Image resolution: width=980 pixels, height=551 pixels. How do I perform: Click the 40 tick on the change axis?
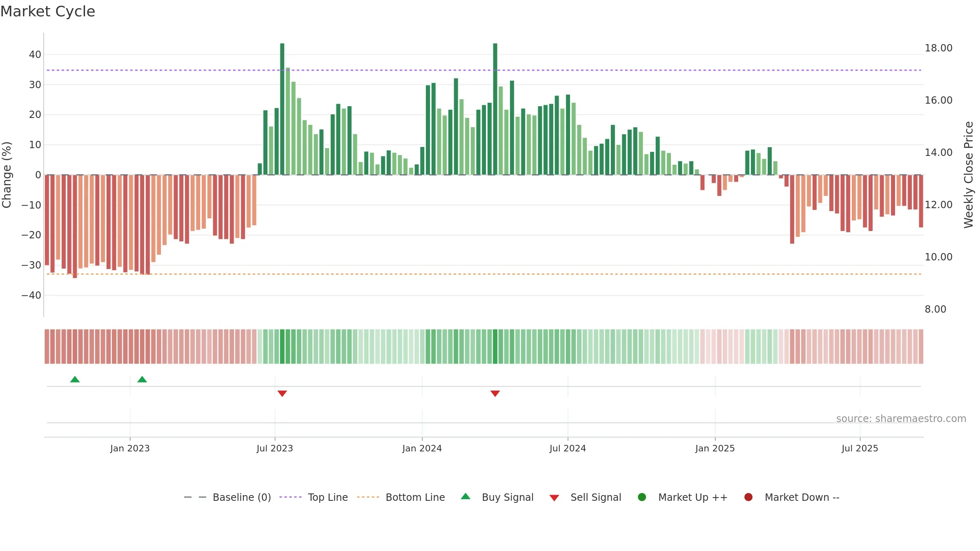pos(35,54)
